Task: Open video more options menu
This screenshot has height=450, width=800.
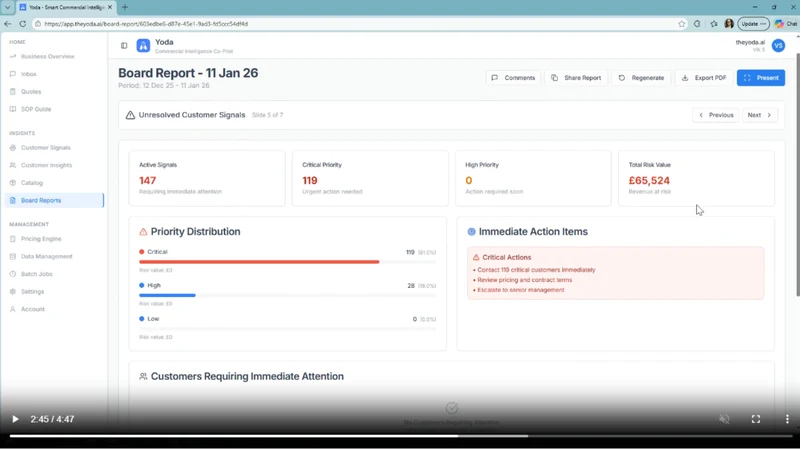Action: [x=787, y=419]
